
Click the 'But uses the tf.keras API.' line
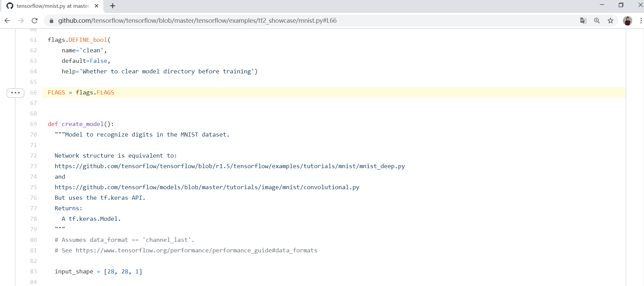click(x=100, y=198)
